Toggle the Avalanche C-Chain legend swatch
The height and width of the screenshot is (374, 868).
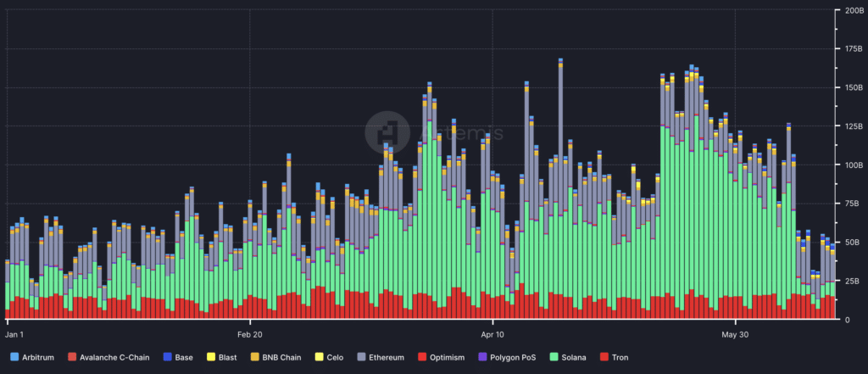pos(72,357)
